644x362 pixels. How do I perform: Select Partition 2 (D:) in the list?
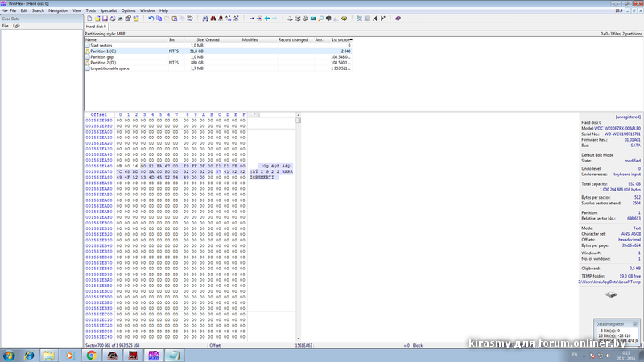point(103,63)
